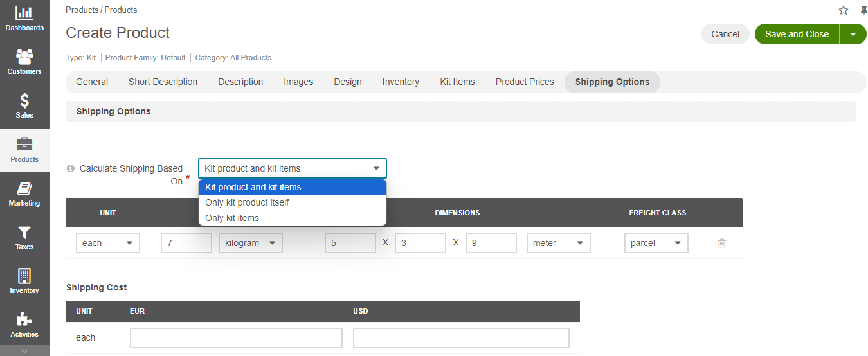Click the favorite star icon
The height and width of the screenshot is (356, 868).
(x=844, y=10)
